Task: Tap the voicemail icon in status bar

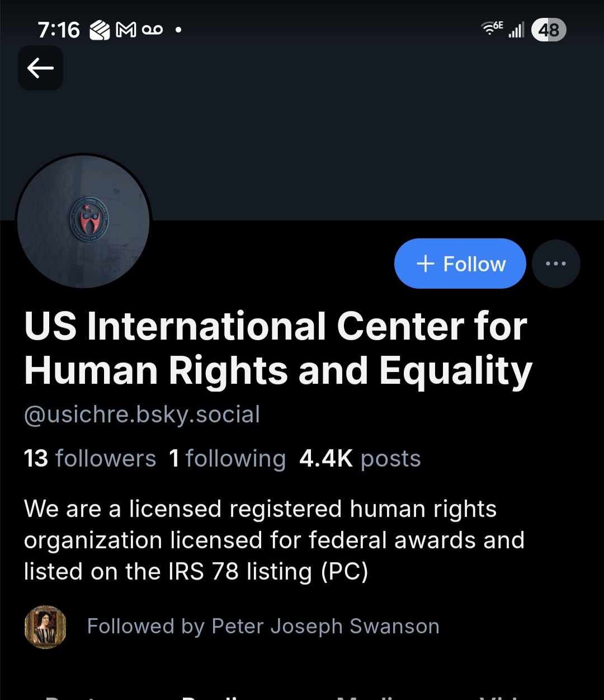Action: click(x=152, y=30)
